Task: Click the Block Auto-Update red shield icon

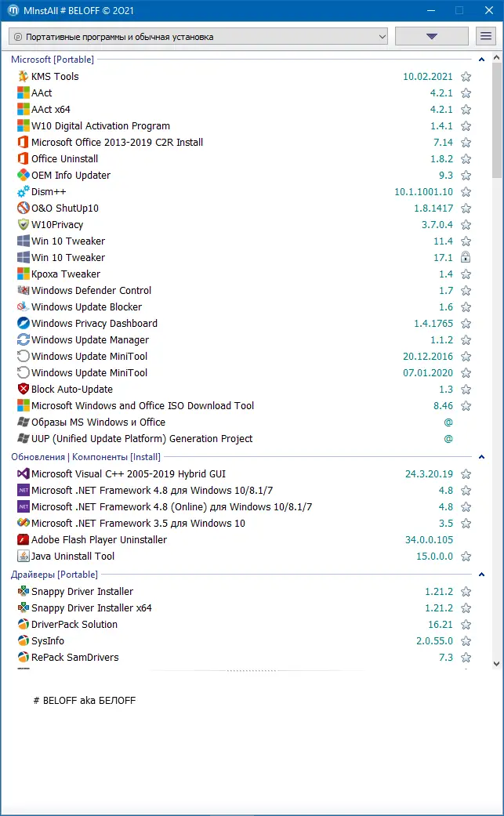Action: [24, 390]
